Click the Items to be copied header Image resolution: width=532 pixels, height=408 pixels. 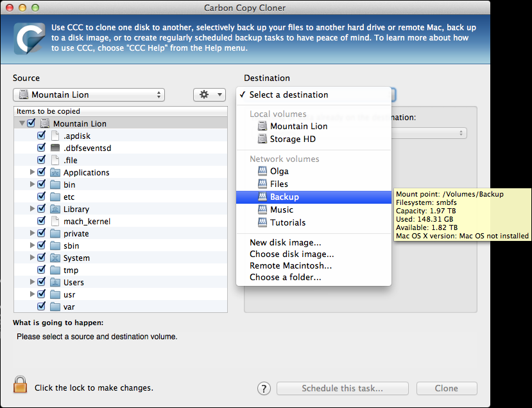(x=121, y=111)
